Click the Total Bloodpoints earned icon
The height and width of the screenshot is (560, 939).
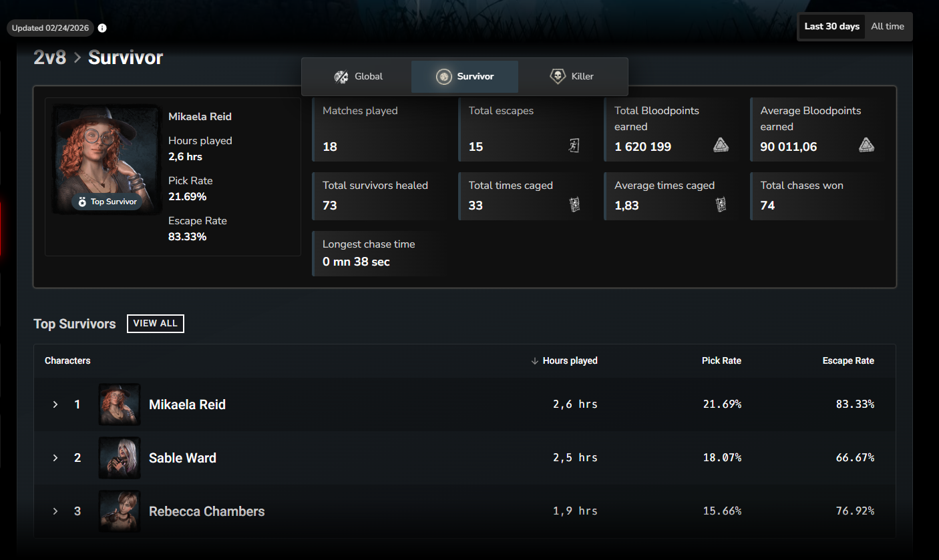click(x=721, y=145)
